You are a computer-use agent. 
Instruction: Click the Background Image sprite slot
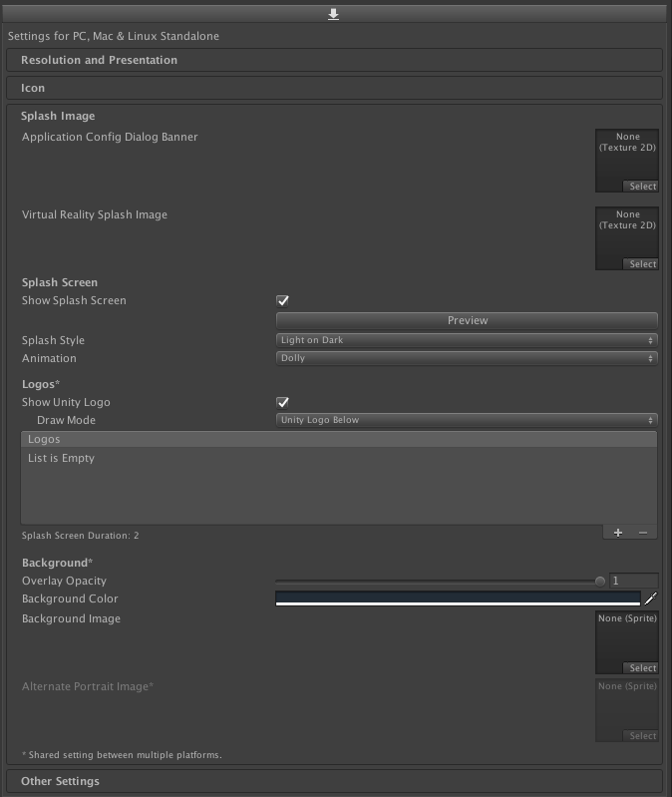coord(627,642)
